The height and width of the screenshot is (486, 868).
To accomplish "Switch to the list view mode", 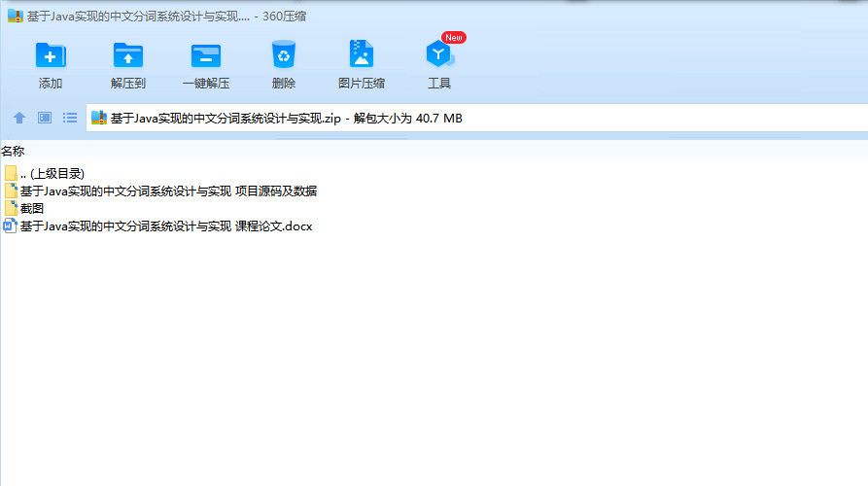I will coord(70,118).
